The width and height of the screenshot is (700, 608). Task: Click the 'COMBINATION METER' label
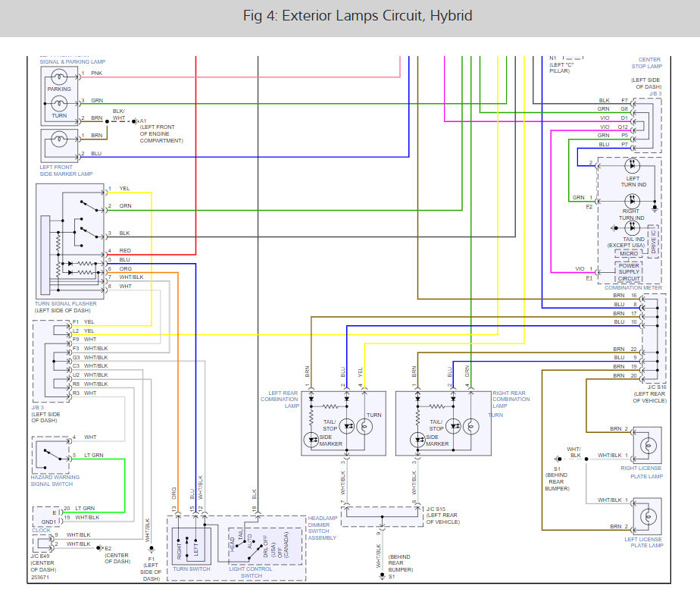tap(633, 287)
